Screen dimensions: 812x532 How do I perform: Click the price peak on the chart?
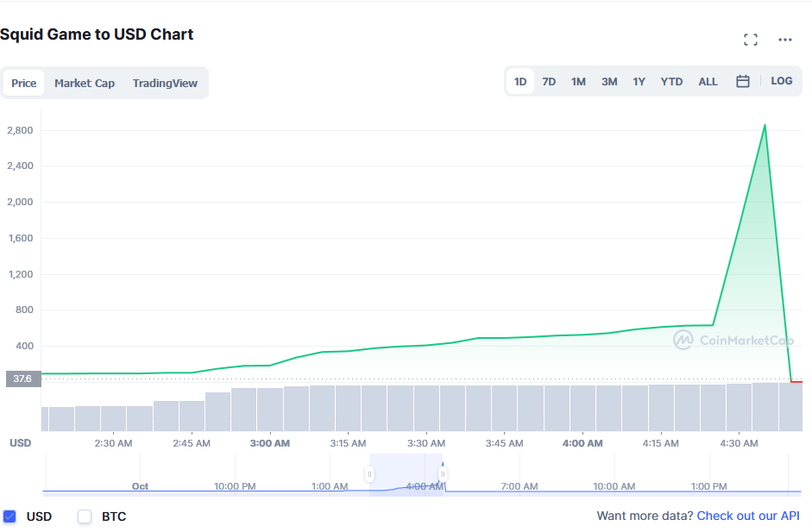coord(765,125)
